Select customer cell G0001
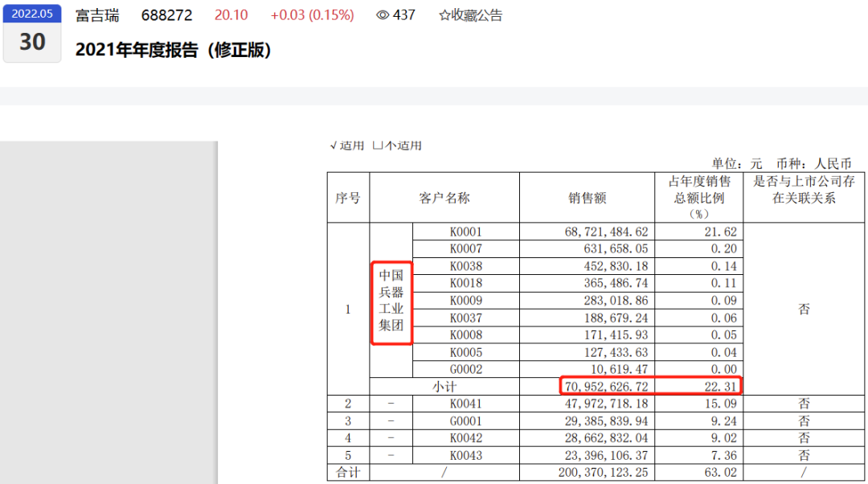The width and height of the screenshot is (868, 484). pyautogui.click(x=465, y=420)
